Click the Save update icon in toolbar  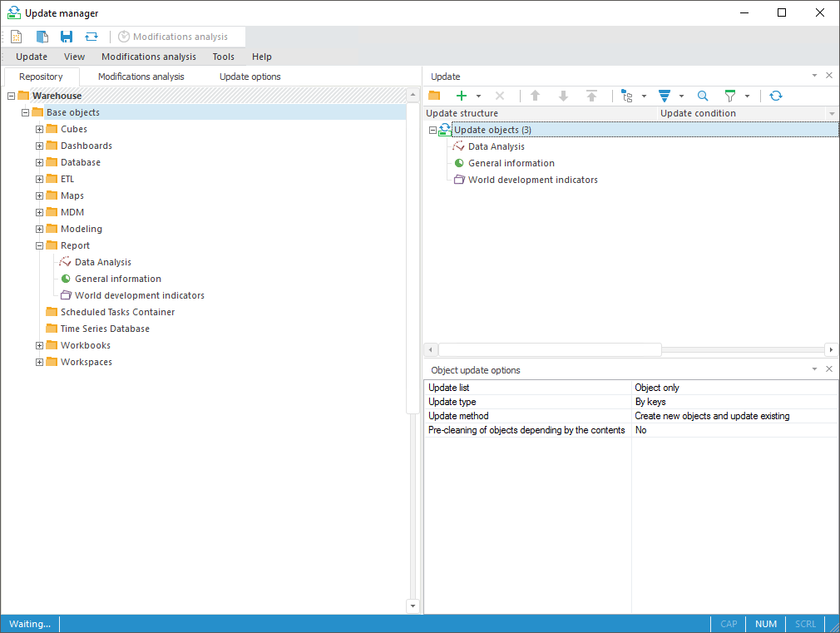[x=67, y=37]
